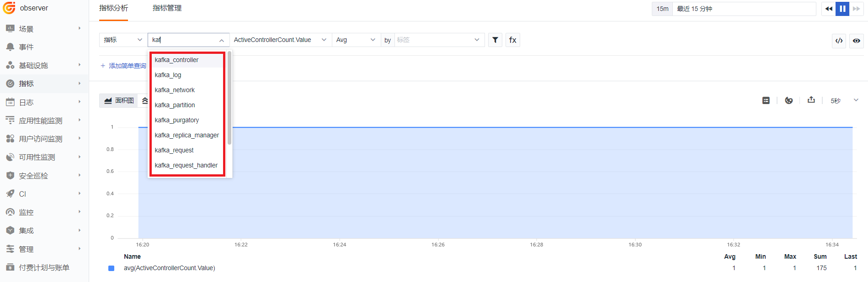Expand the Avg aggregation dropdown

pos(356,40)
